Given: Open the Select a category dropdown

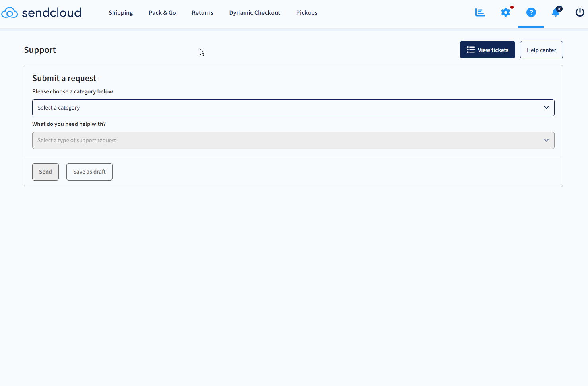Looking at the screenshot, I should pos(293,108).
